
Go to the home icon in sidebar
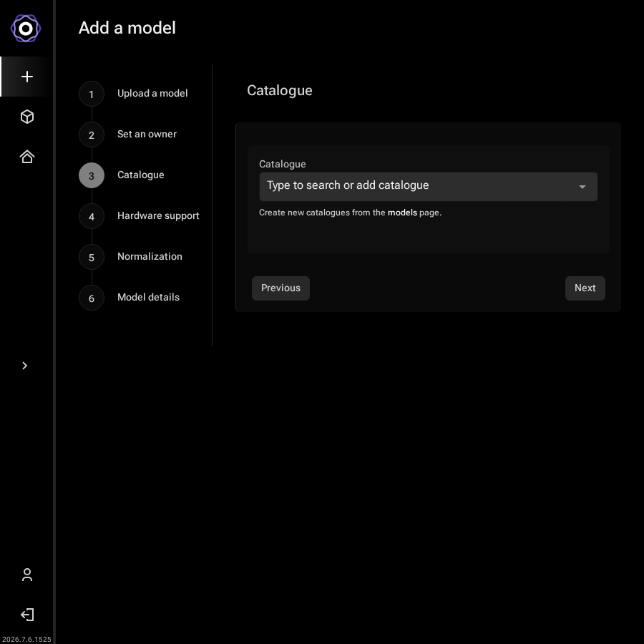pyautogui.click(x=27, y=157)
